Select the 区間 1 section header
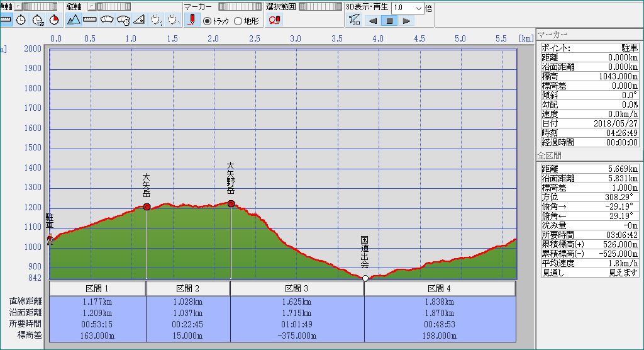Screen dimensions: 644x350 [x=97, y=288]
